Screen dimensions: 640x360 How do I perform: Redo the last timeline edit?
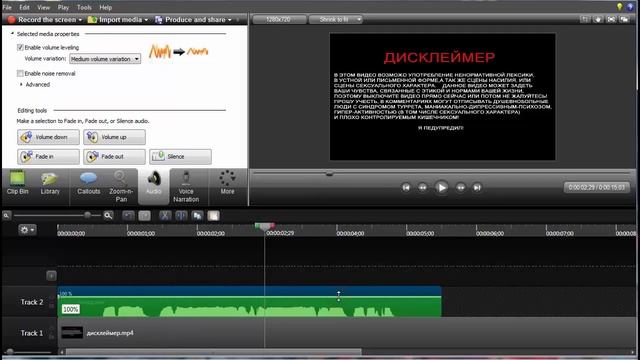(x=144, y=216)
